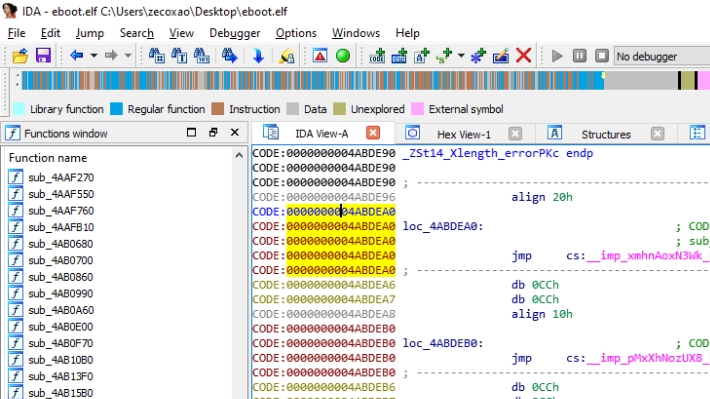The height and width of the screenshot is (399, 710).
Task: Click the yellow marker in navigation band
Action: pyautogui.click(x=603, y=76)
